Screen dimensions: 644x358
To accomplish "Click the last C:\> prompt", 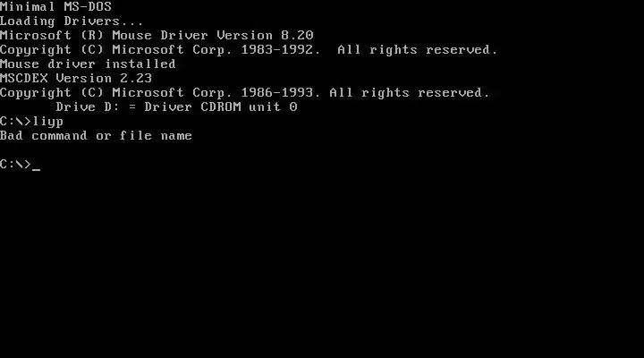I will point(15,165).
